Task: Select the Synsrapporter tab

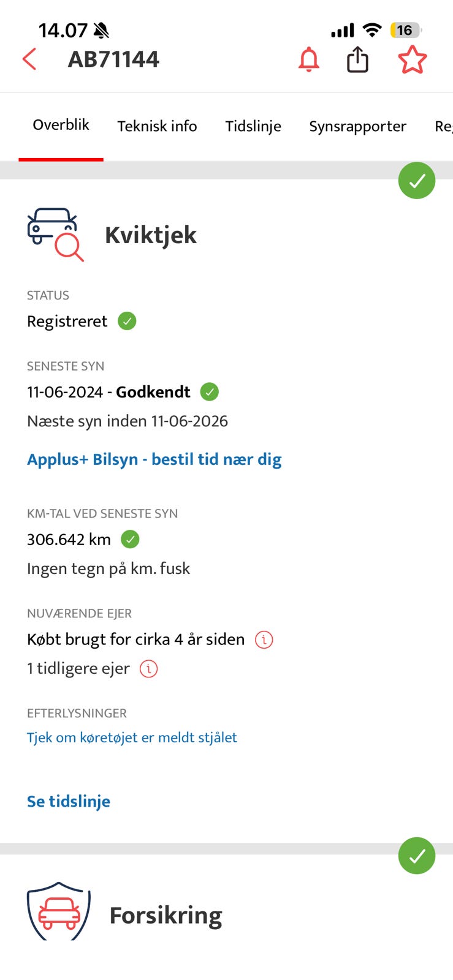Action: 357,126
